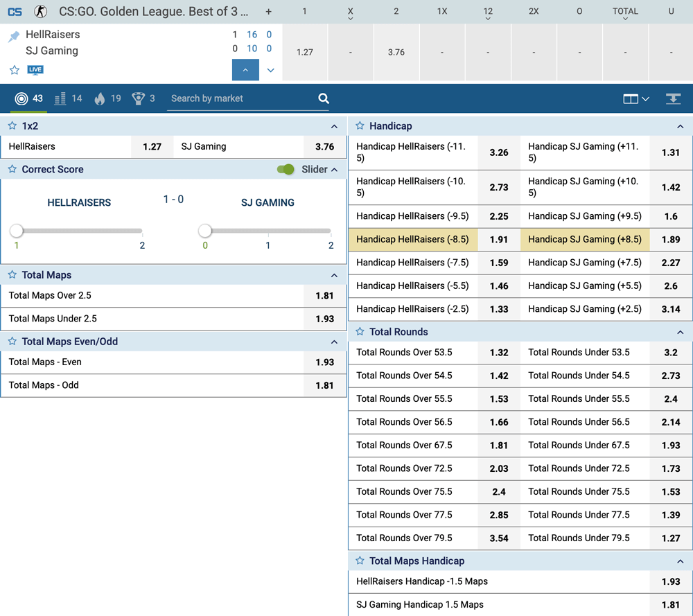Favorite the Total Rounds market star
This screenshot has width=693, height=616.
360,331
